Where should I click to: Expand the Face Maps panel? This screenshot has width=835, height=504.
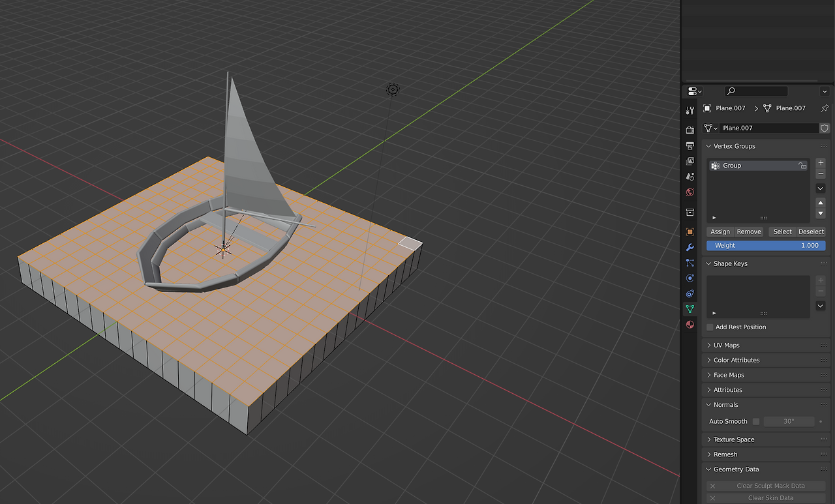pyautogui.click(x=709, y=375)
